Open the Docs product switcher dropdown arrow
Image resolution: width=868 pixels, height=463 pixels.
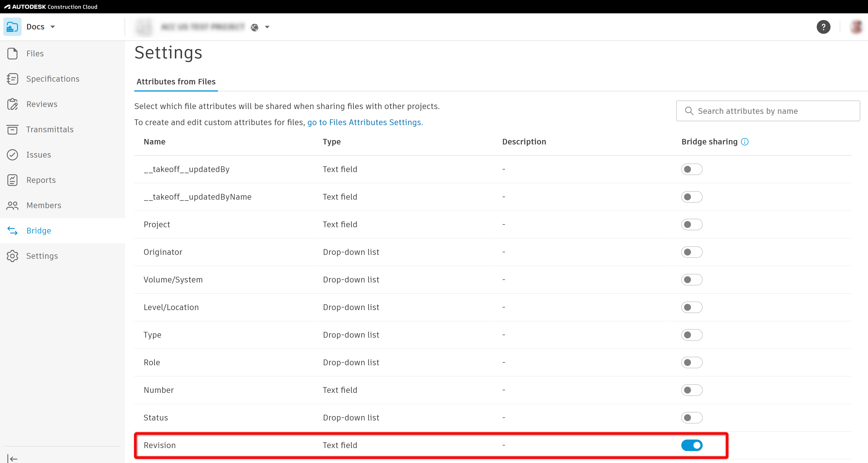click(53, 27)
